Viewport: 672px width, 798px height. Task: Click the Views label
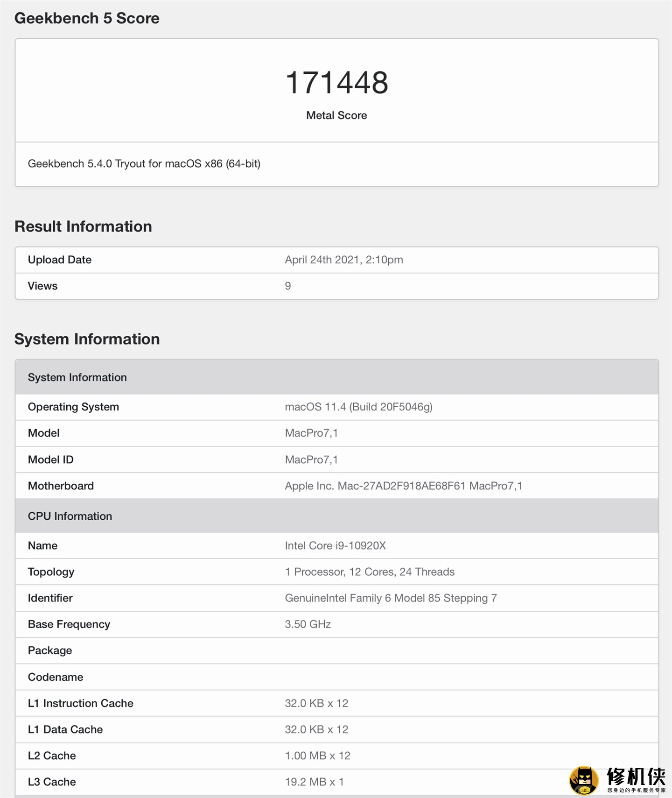(x=42, y=286)
